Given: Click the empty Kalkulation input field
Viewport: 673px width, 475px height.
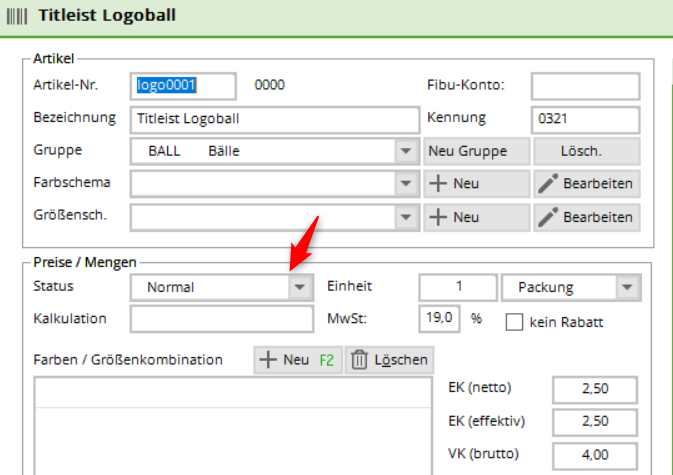Looking at the screenshot, I should coord(222,319).
